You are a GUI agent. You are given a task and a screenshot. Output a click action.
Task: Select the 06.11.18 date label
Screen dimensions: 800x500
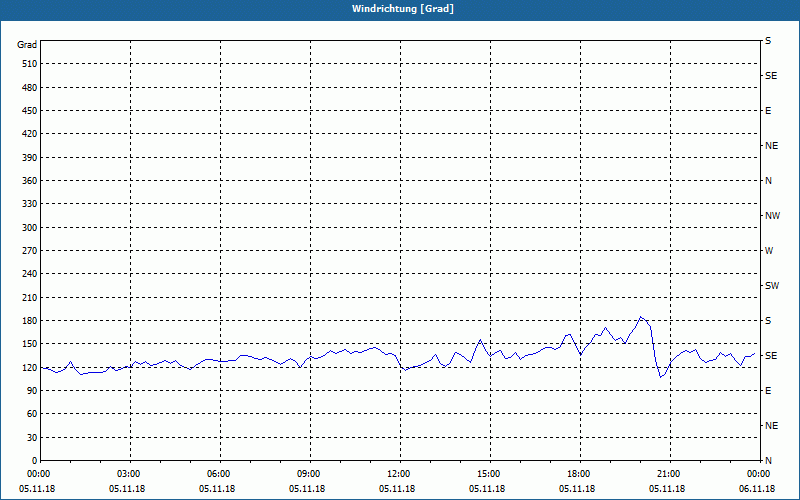(756, 489)
